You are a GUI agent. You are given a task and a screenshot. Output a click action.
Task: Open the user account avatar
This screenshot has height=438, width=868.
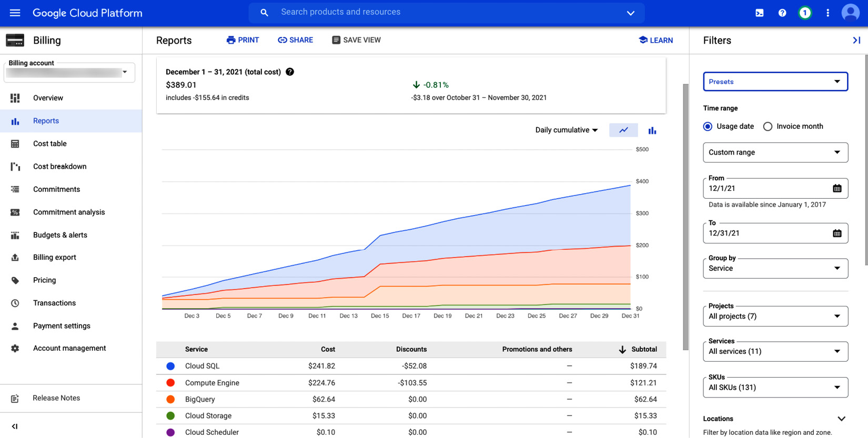tap(850, 13)
